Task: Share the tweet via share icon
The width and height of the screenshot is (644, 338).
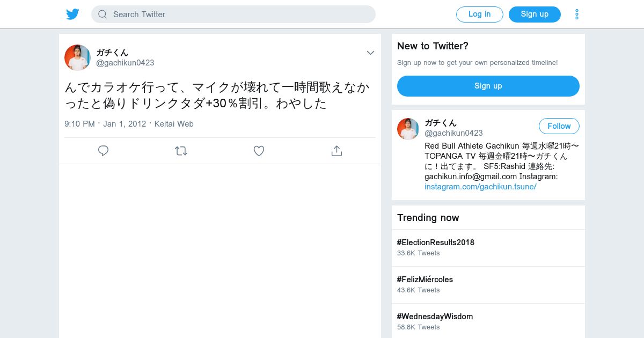Action: (x=336, y=151)
